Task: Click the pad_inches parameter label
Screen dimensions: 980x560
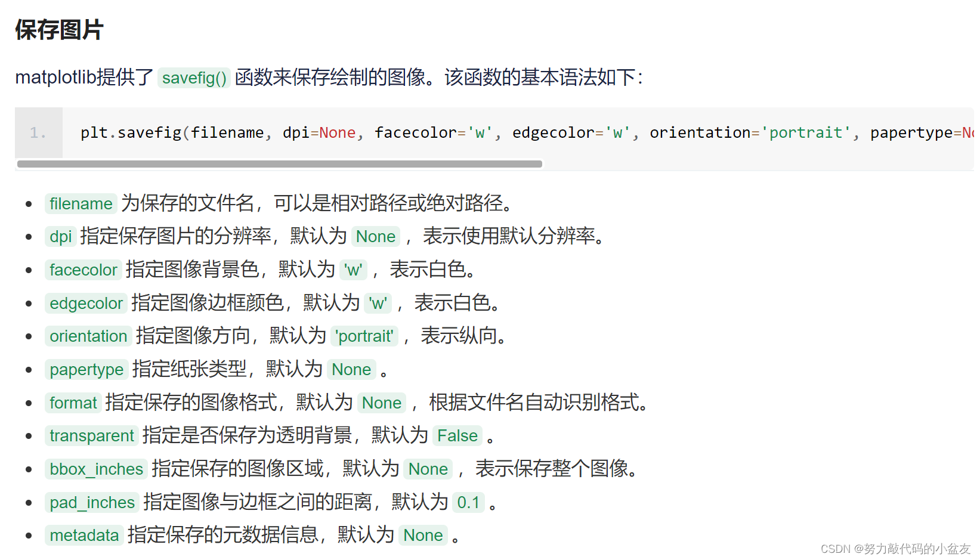Action: tap(92, 502)
